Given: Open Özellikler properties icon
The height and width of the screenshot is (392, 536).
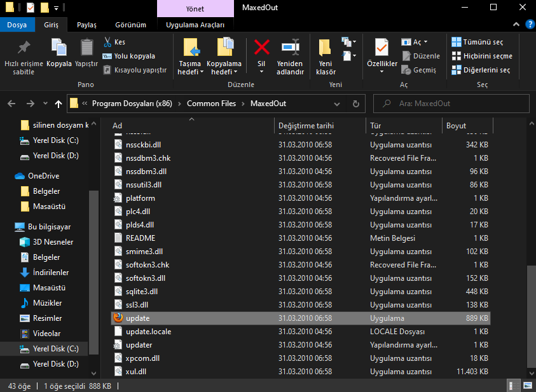Looking at the screenshot, I should coord(382,47).
